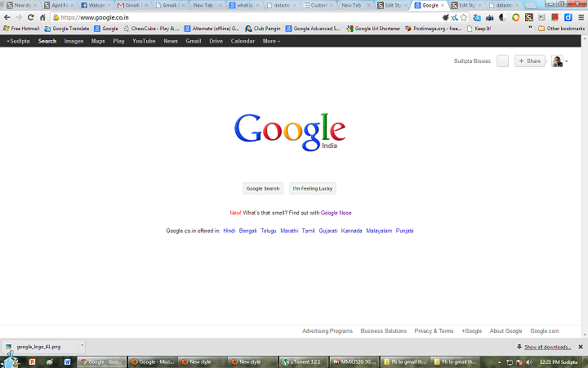The height and width of the screenshot is (368, 588).
Task: Click the black feather icon in address bar
Action: (446, 17)
